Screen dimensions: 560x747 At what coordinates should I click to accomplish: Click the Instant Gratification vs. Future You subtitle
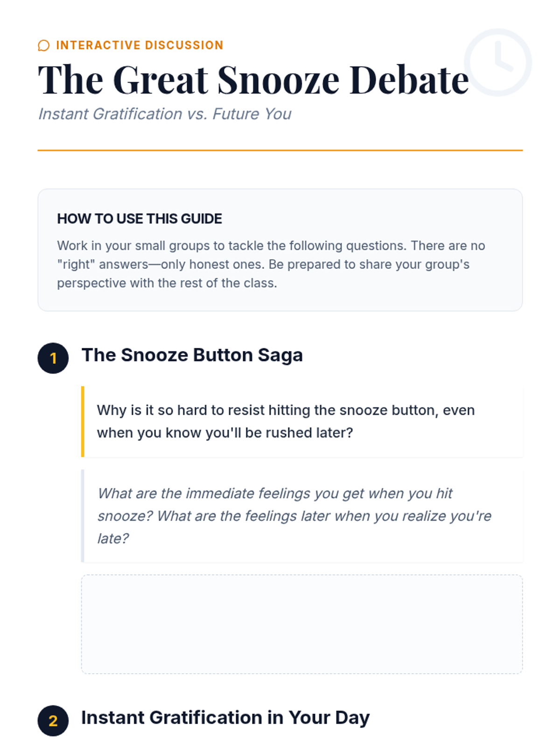[x=165, y=114]
